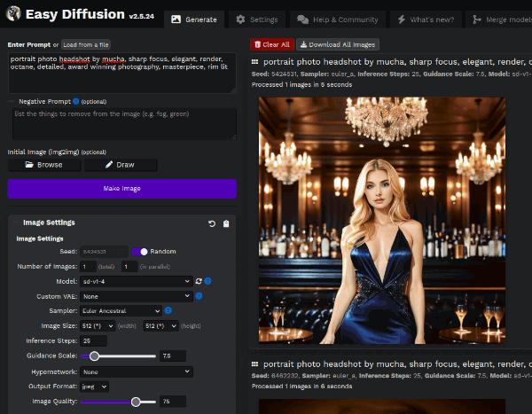
Task: Click the first result prompt title text
Action: pos(397,62)
